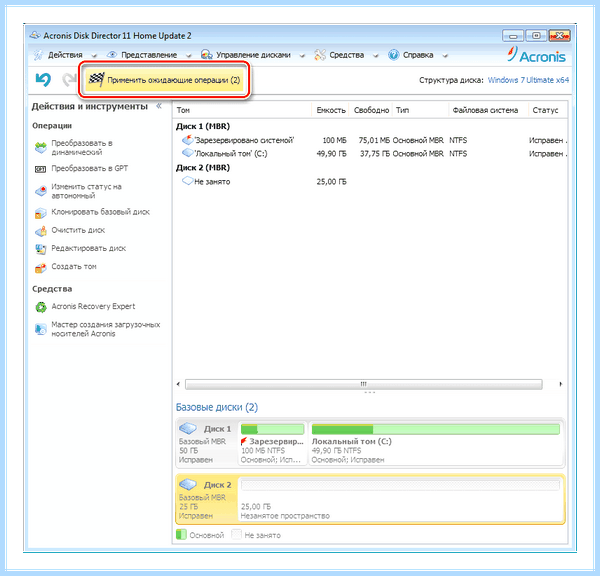This screenshot has width=600, height=576.
Task: Click the Средства tools icon
Action: (320, 55)
